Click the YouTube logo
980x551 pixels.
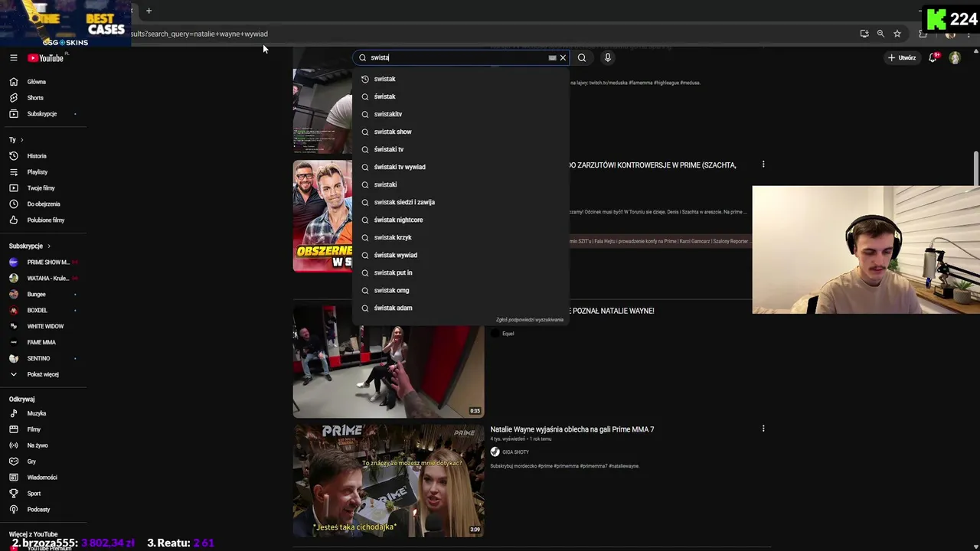pos(45,58)
